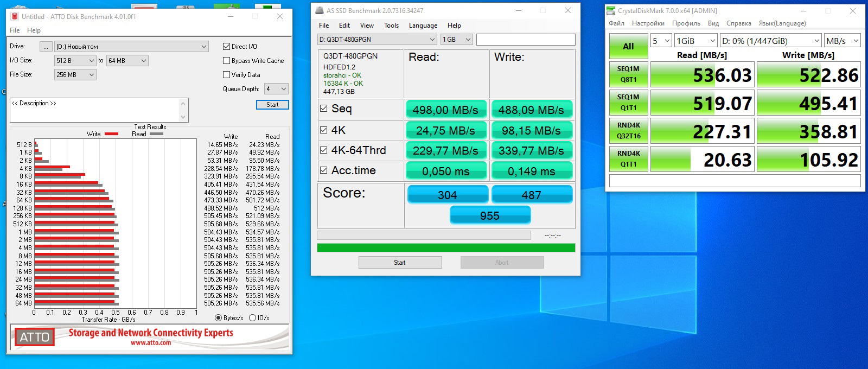868x369 pixels.
Task: Open CrystalDiskMark Язык(Language) menu
Action: (782, 23)
